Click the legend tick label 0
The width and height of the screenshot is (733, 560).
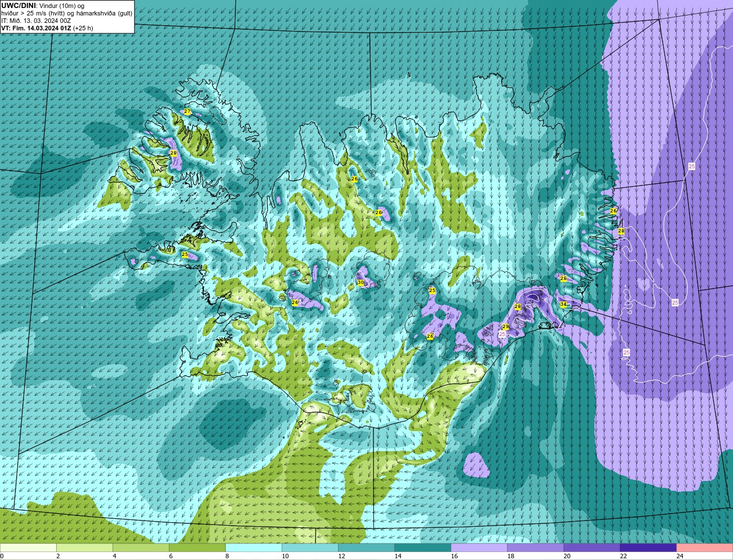pyautogui.click(x=2, y=556)
